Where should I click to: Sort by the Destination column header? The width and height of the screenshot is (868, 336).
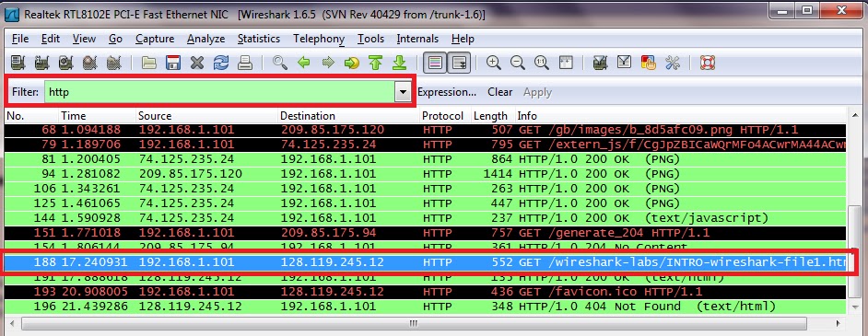[x=348, y=116]
